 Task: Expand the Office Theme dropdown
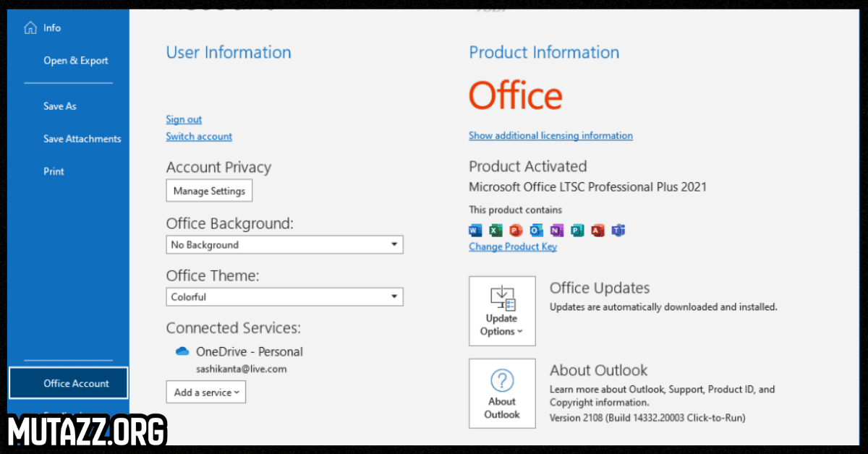(284, 297)
